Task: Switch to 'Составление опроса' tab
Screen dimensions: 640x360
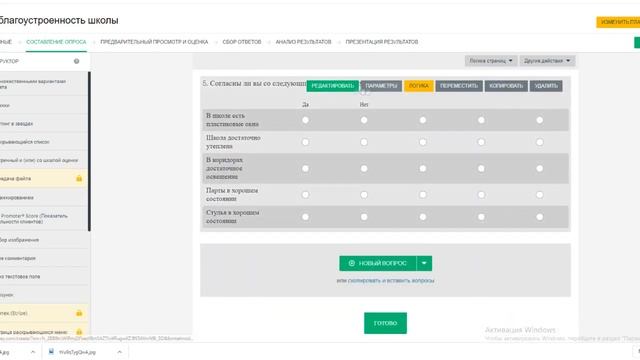Action: [x=56, y=42]
